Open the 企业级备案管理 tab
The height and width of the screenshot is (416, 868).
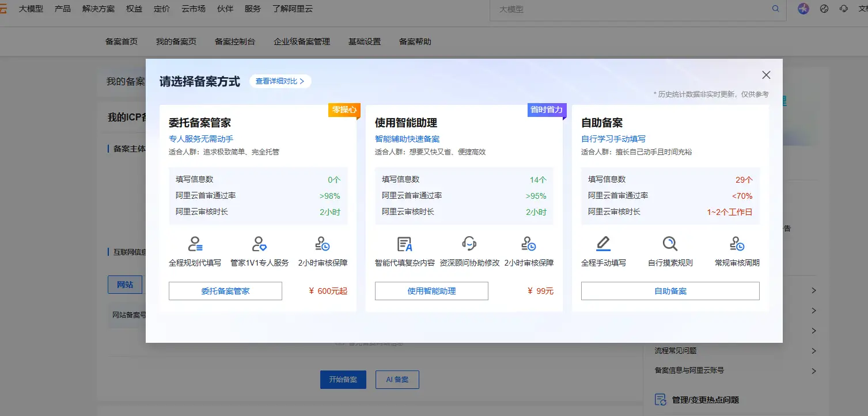click(302, 41)
